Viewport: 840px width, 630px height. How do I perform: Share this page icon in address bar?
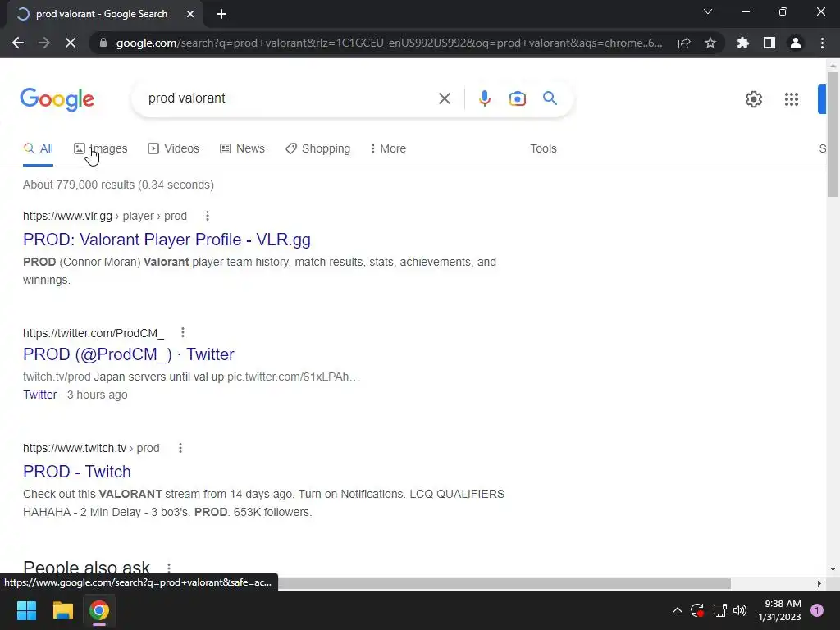point(684,43)
